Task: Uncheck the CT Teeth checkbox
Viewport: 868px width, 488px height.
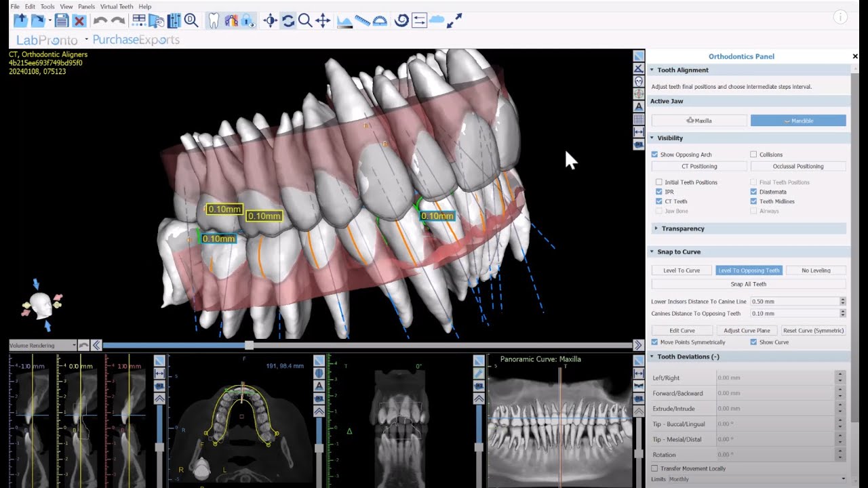Action: click(x=658, y=201)
